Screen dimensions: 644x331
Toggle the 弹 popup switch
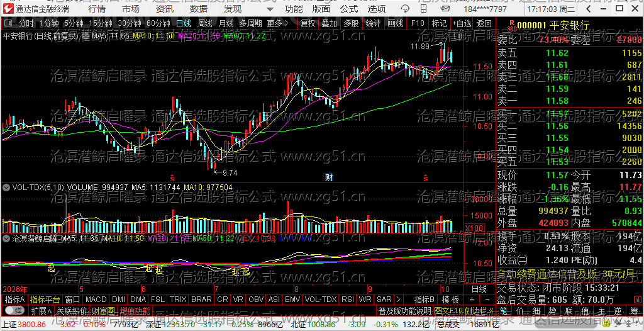[x=14, y=310]
